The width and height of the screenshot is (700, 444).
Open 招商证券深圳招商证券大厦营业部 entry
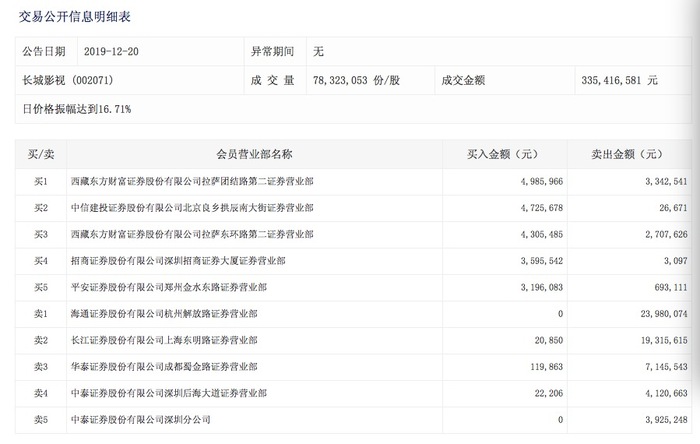178,261
